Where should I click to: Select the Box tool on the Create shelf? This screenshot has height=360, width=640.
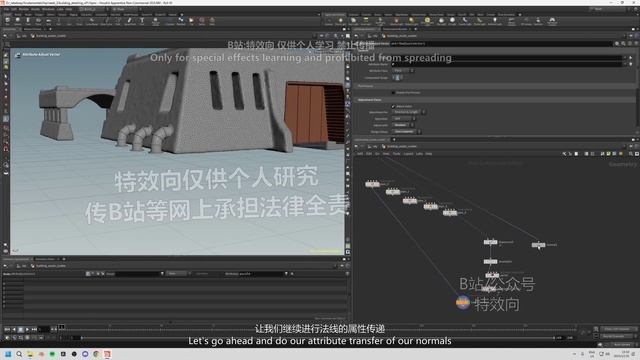[x=8, y=21]
